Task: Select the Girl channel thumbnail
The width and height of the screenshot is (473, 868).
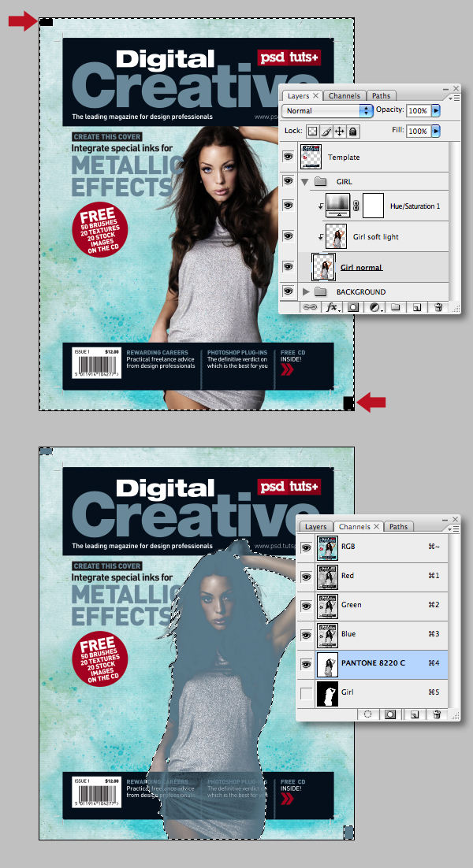Action: click(327, 693)
